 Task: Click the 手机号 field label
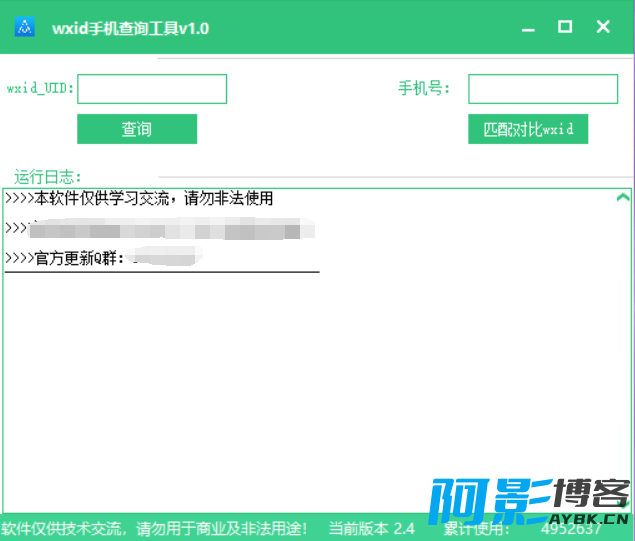[424, 89]
